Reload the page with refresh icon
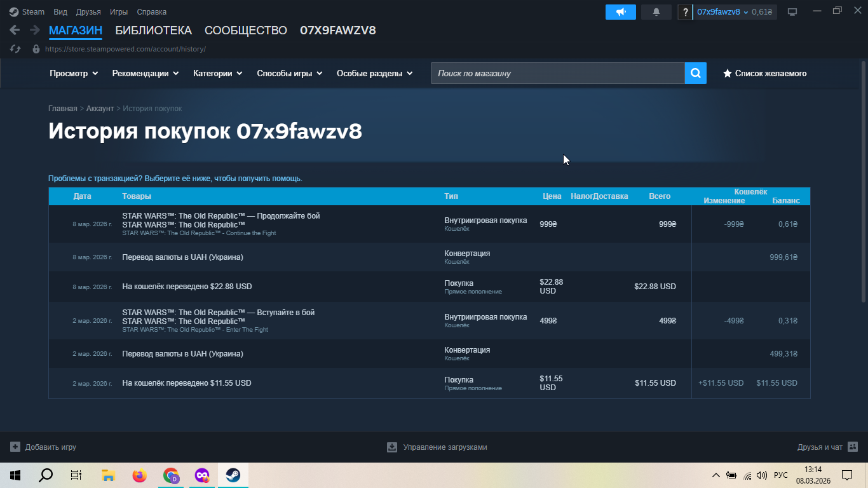The image size is (868, 488). coord(15,49)
